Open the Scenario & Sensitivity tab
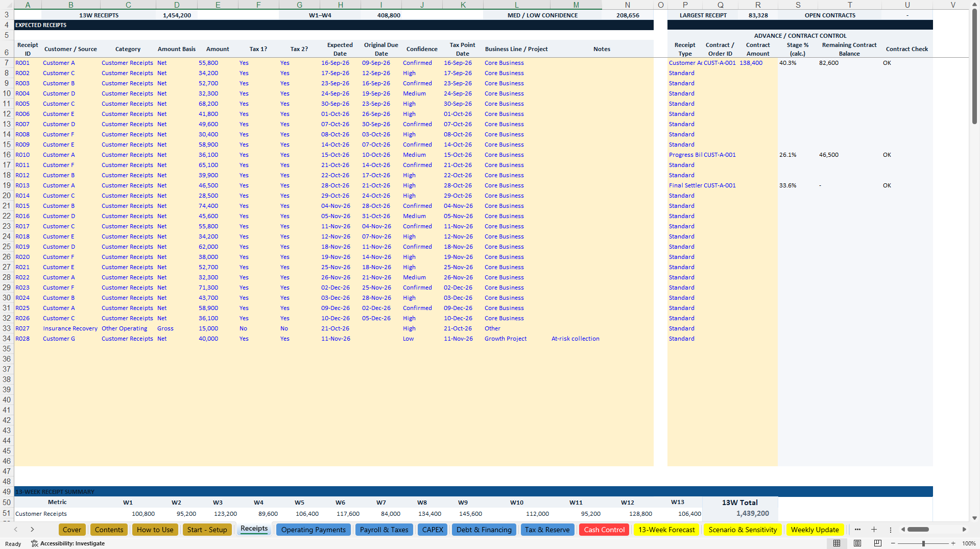 743,530
